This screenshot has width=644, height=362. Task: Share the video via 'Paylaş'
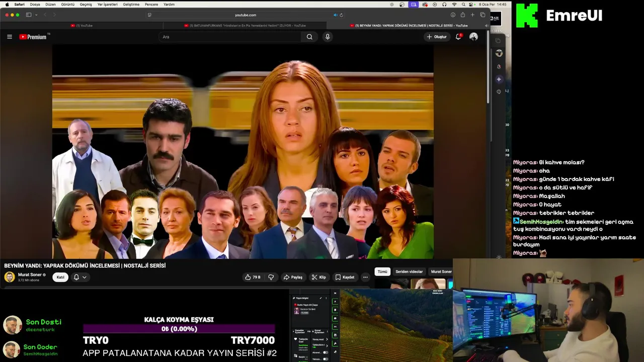pos(293,277)
